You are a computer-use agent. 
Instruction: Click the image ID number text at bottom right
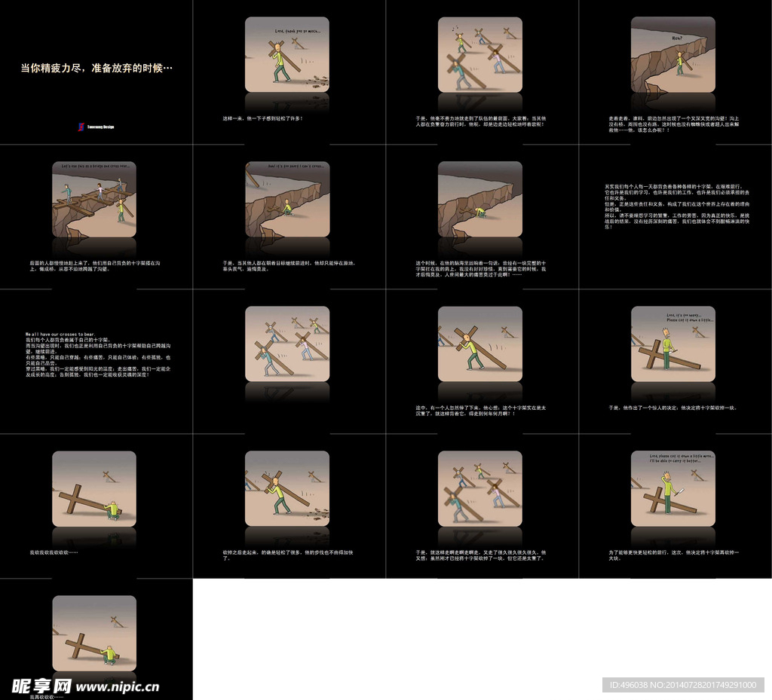682,685
